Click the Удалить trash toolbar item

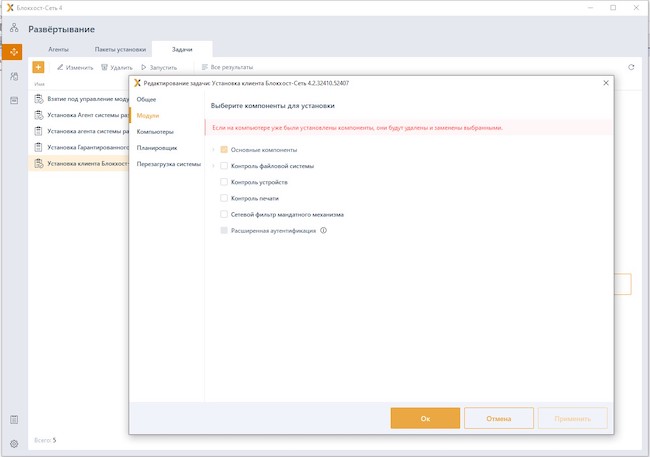[117, 67]
